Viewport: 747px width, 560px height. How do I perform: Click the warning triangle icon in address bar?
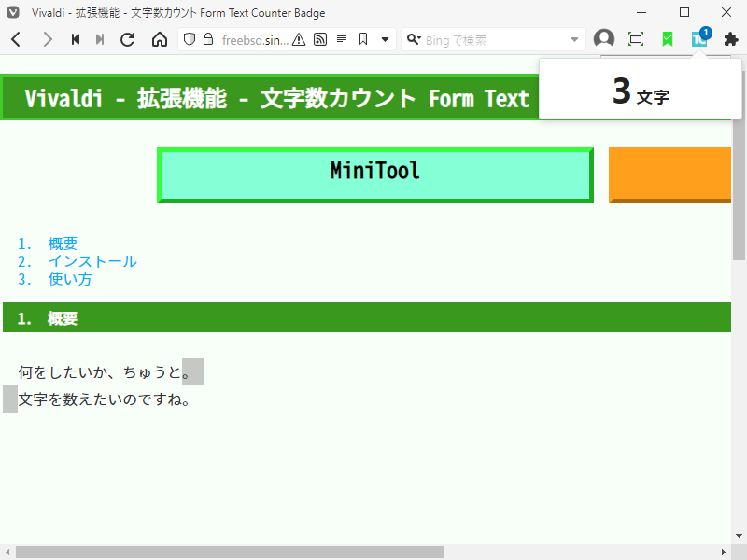(x=299, y=39)
